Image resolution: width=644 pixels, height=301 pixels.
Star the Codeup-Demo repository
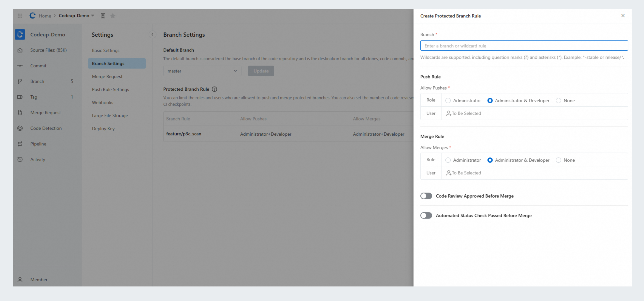click(113, 16)
